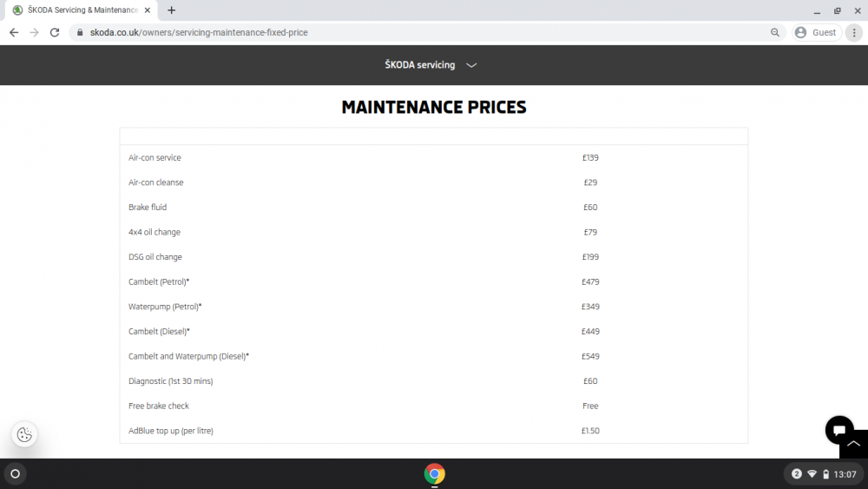Image resolution: width=868 pixels, height=489 pixels.
Task: Go back to the previous page
Action: point(14,33)
